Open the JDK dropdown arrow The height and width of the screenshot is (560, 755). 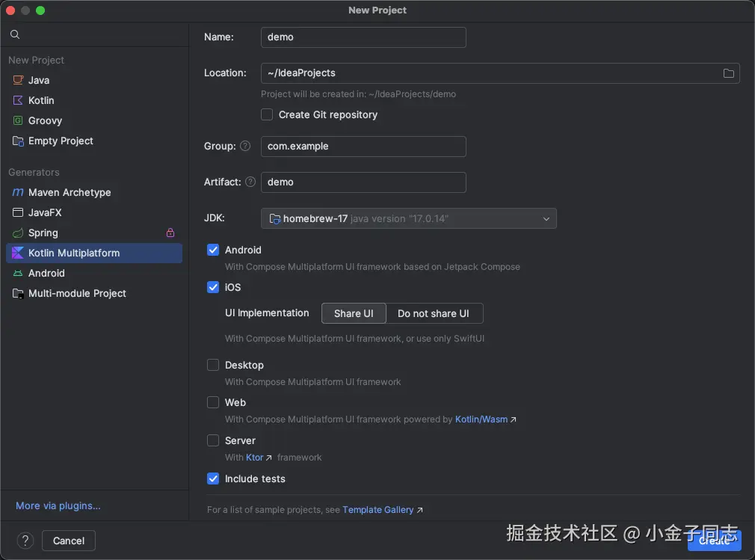(x=546, y=218)
